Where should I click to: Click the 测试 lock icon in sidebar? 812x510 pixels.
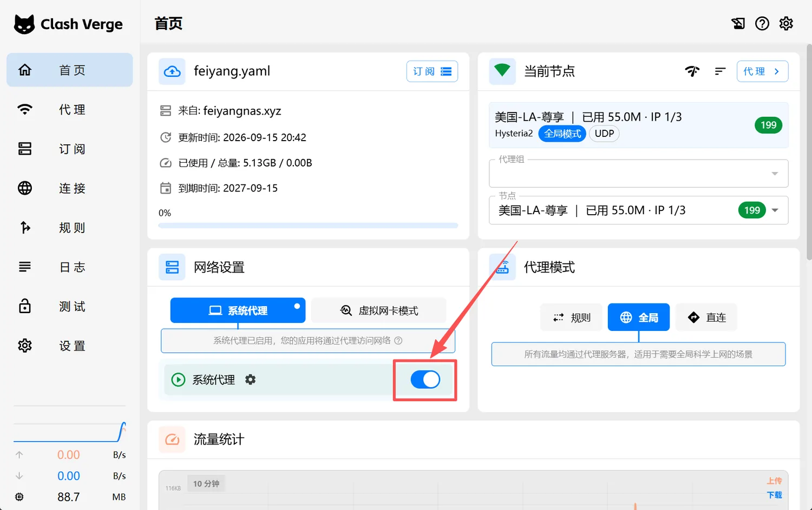[25, 306]
